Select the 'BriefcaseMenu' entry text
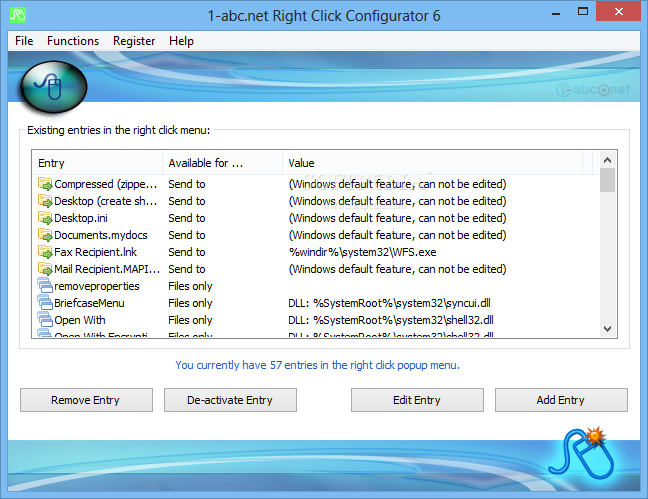Image resolution: width=648 pixels, height=499 pixels. 89,303
